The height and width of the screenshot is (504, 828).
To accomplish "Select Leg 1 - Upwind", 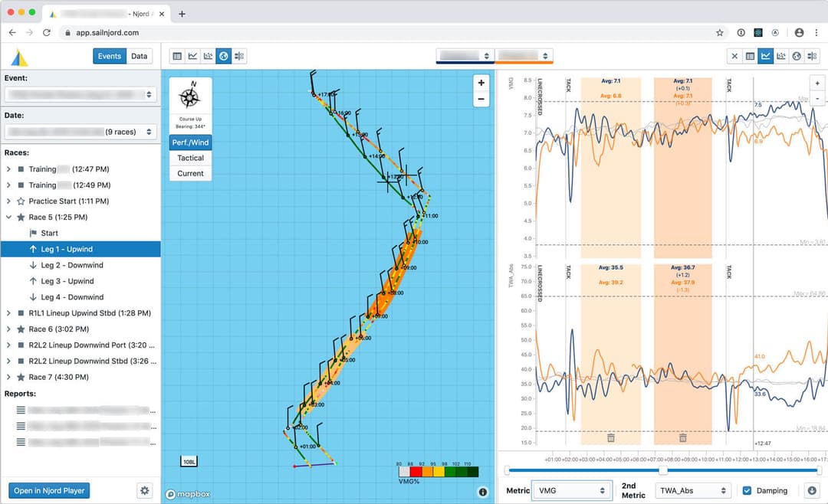I will click(80, 249).
